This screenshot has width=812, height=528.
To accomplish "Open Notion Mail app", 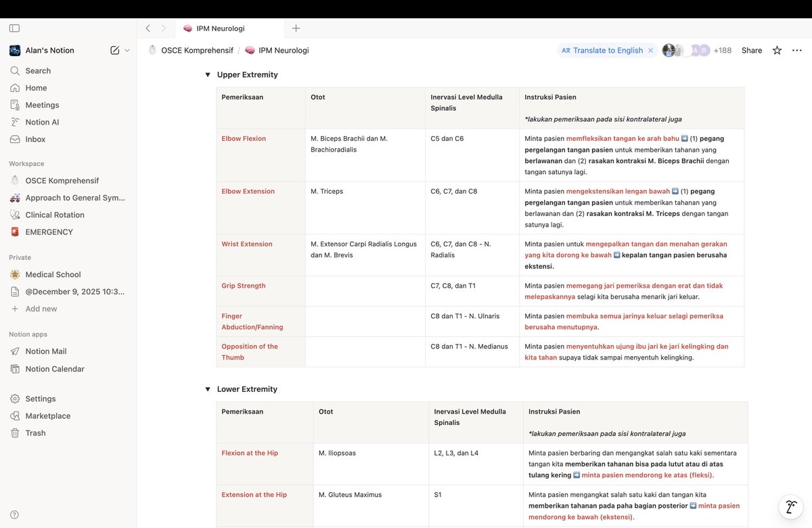I will coord(68,351).
